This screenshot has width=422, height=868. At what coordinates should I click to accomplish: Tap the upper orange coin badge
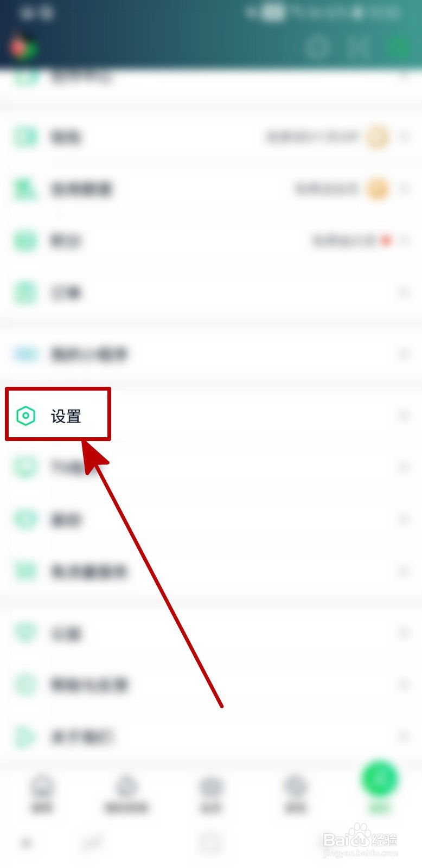click(378, 137)
